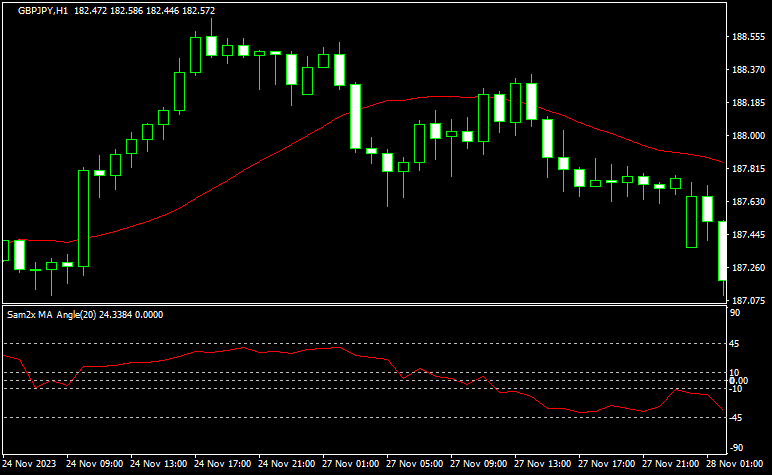Click the 28 Nov 01:00 time label
Image resolution: width=772 pixels, height=475 pixels.
[735, 464]
